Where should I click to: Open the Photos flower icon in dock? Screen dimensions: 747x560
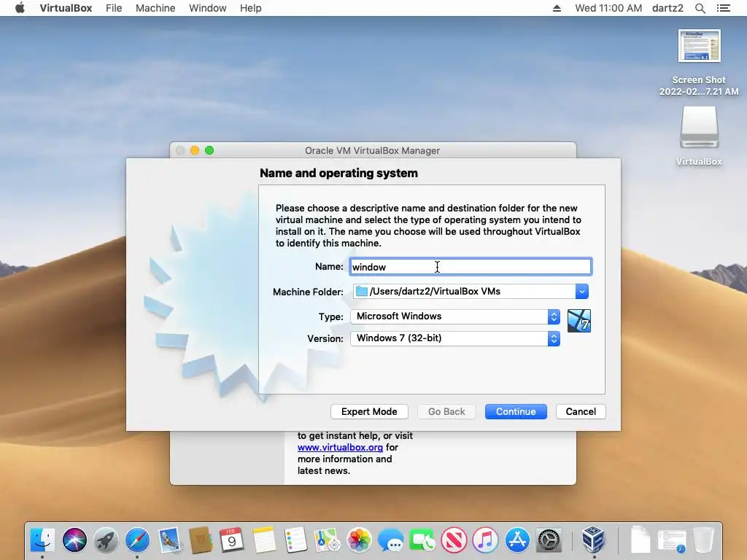[359, 540]
